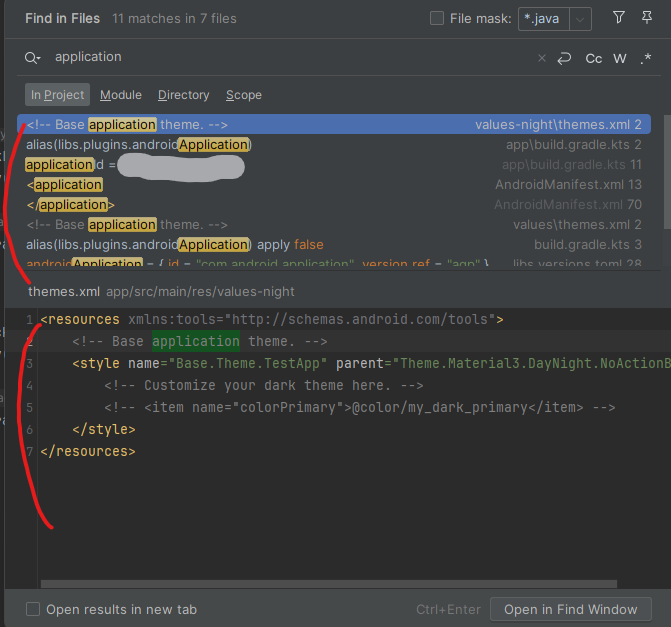The height and width of the screenshot is (627, 671).
Task: Click themes.xml preview file header
Action: 161,291
